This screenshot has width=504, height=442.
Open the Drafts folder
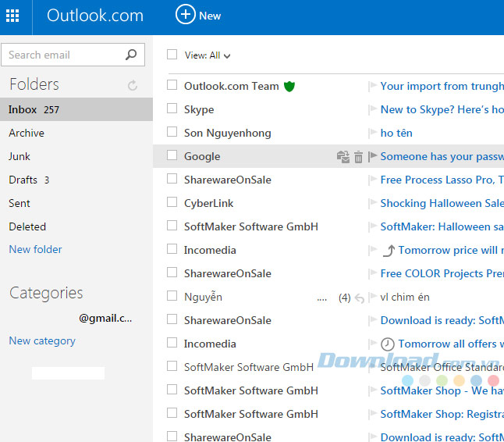coord(23,180)
